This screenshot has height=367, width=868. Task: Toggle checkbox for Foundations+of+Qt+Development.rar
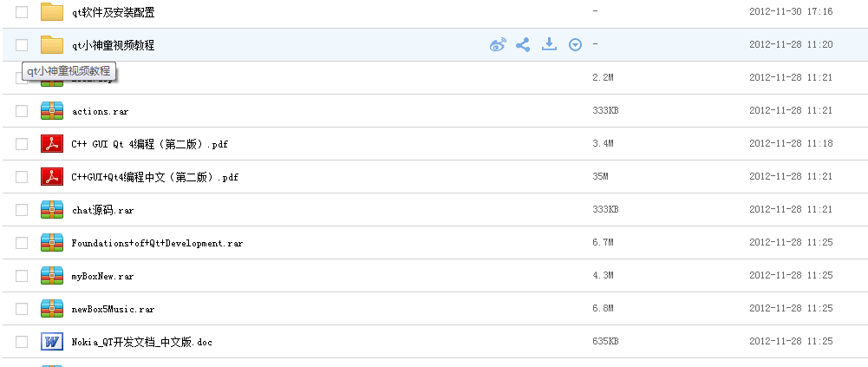point(22,243)
